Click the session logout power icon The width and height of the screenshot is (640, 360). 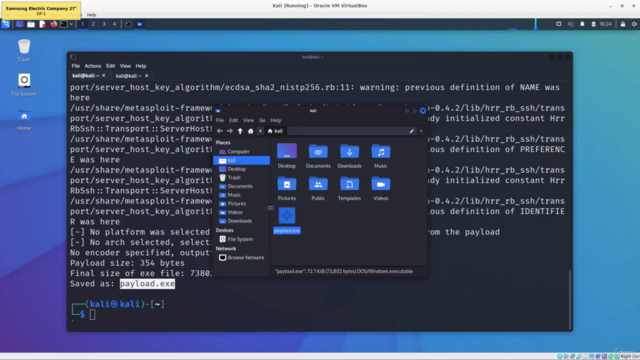[x=634, y=24]
